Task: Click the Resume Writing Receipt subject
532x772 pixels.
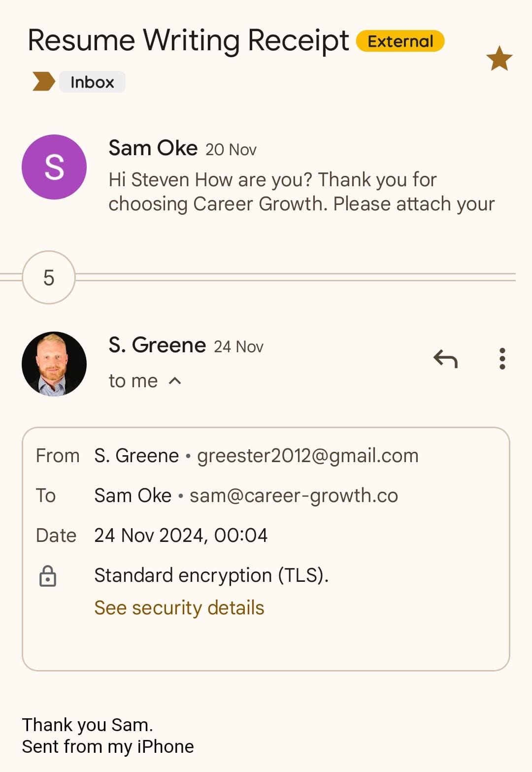Action: 188,40
